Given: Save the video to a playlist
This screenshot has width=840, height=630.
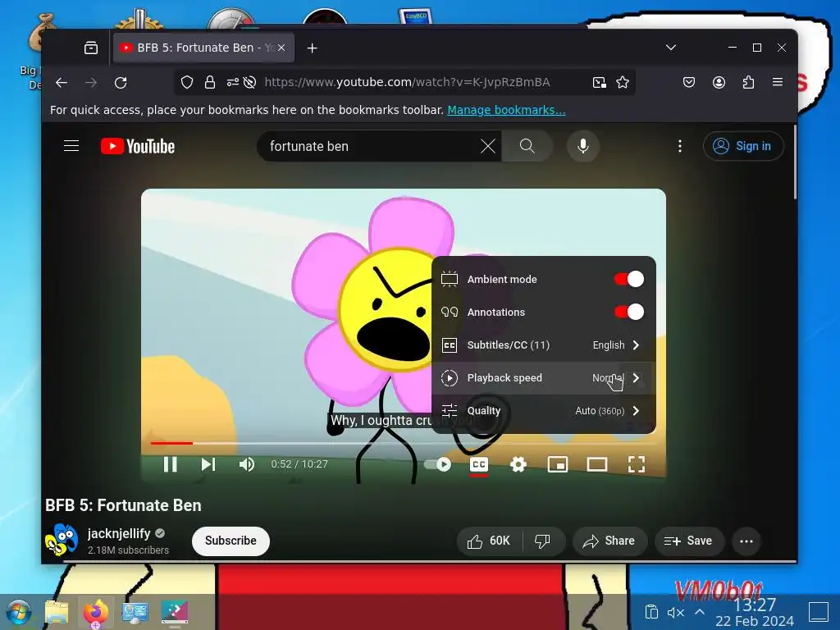Looking at the screenshot, I should [x=688, y=541].
